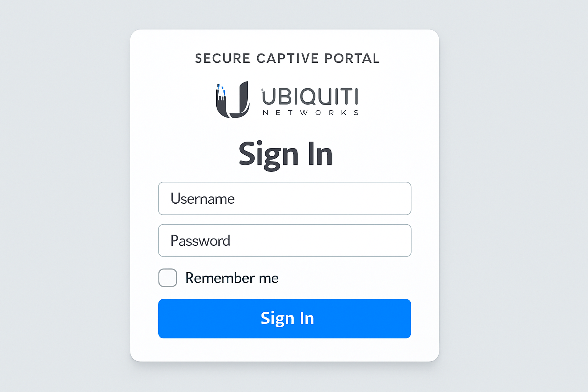This screenshot has height=392, width=588.
Task: Click inside the Username field
Action: tap(284, 198)
